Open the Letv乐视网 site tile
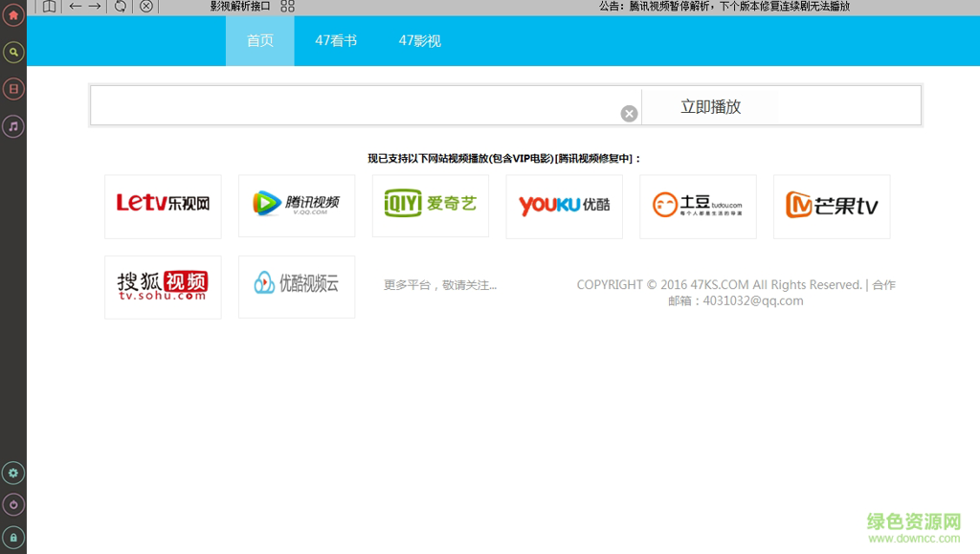 [163, 206]
